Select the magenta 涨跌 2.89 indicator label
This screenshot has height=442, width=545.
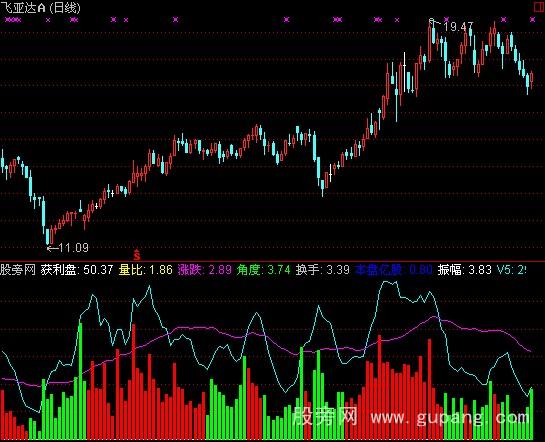[x=205, y=270]
